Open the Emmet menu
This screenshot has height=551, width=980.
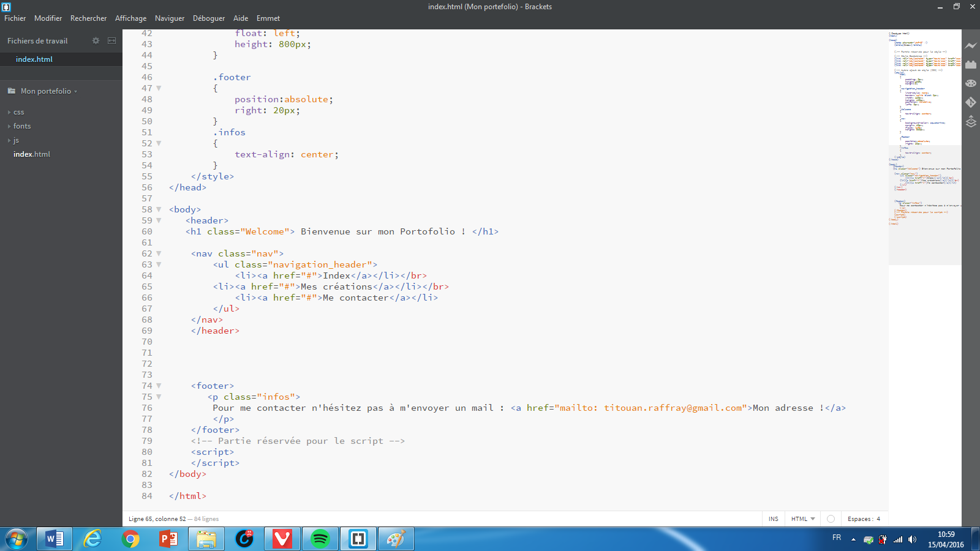268,18
